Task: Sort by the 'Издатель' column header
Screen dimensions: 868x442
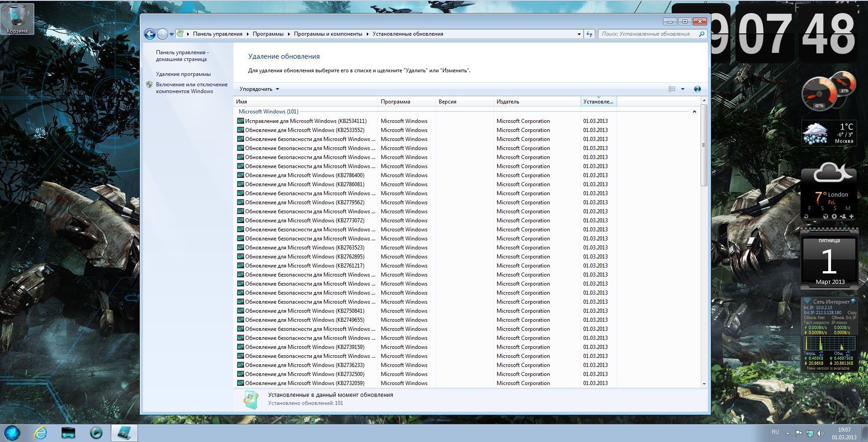Action: point(537,102)
